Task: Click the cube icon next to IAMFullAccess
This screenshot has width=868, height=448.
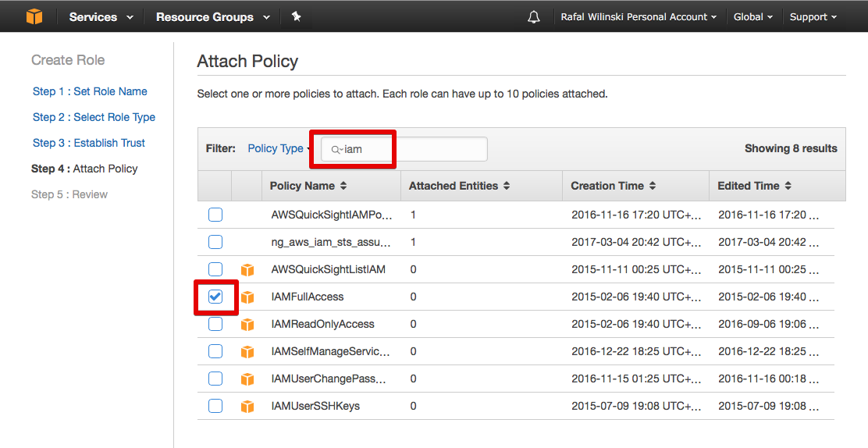Action: click(x=247, y=297)
